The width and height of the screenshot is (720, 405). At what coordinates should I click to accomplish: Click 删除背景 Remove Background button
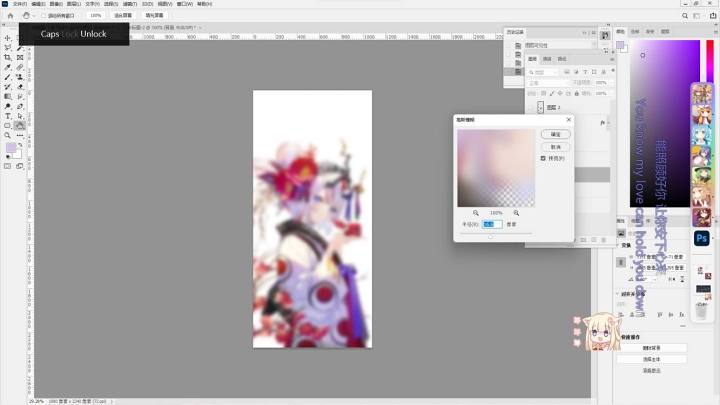[651, 348]
